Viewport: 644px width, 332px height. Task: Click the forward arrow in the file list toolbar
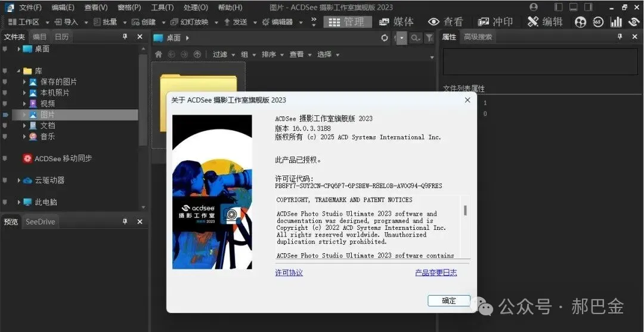(x=184, y=54)
